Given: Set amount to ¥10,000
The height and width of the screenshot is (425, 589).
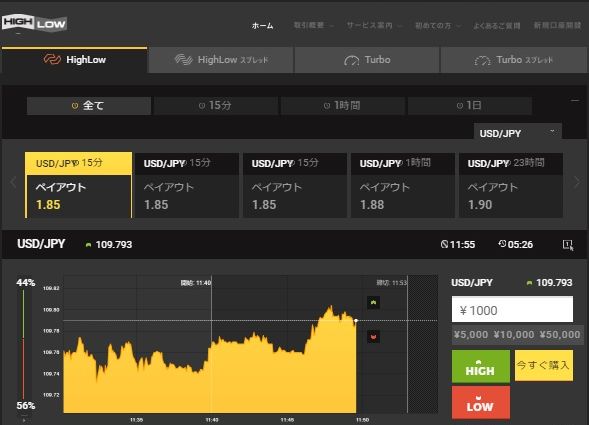Looking at the screenshot, I should coord(513,334).
